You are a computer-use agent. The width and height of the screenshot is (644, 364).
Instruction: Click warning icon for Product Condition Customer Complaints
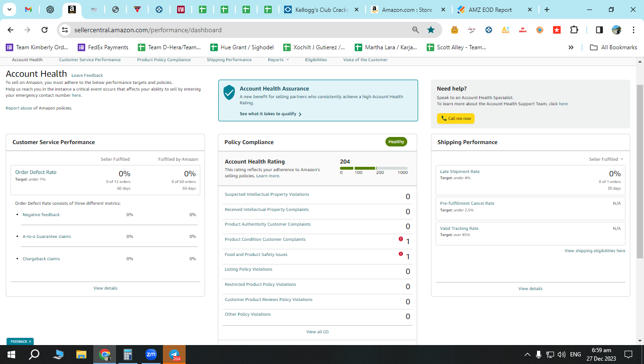tap(401, 239)
